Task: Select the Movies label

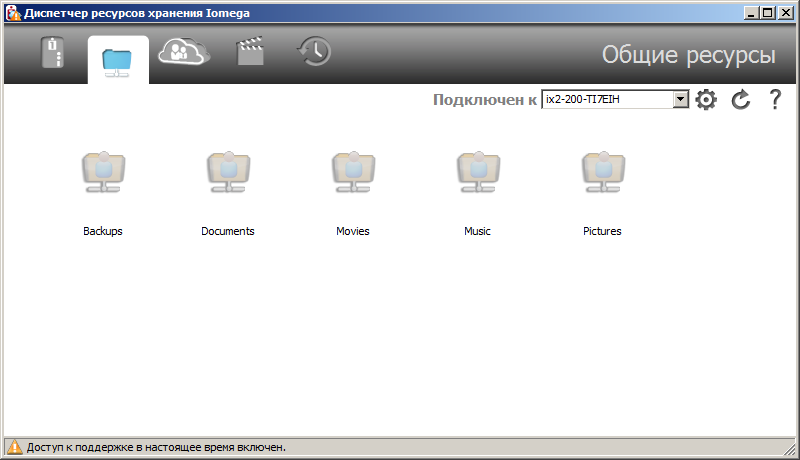Action: click(x=353, y=231)
